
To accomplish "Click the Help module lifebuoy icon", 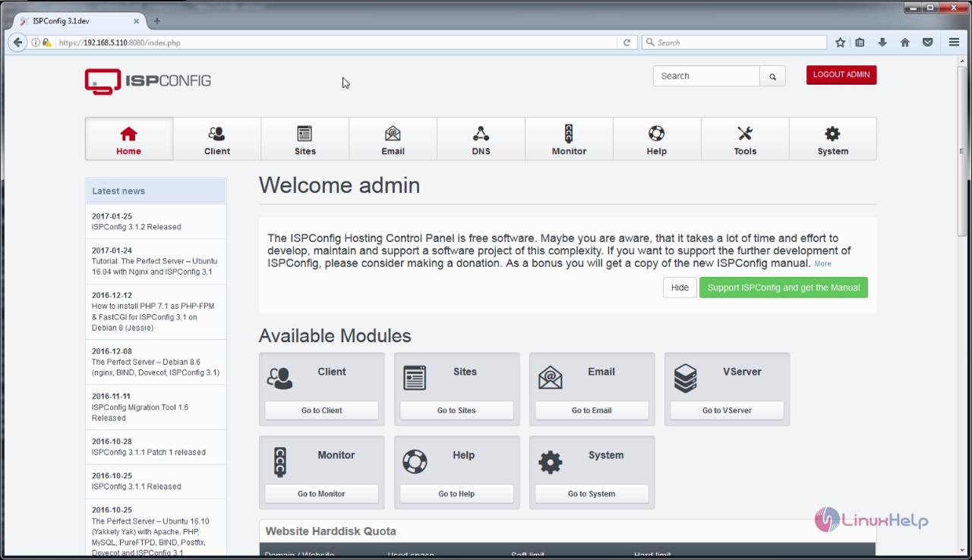I will pos(415,461).
